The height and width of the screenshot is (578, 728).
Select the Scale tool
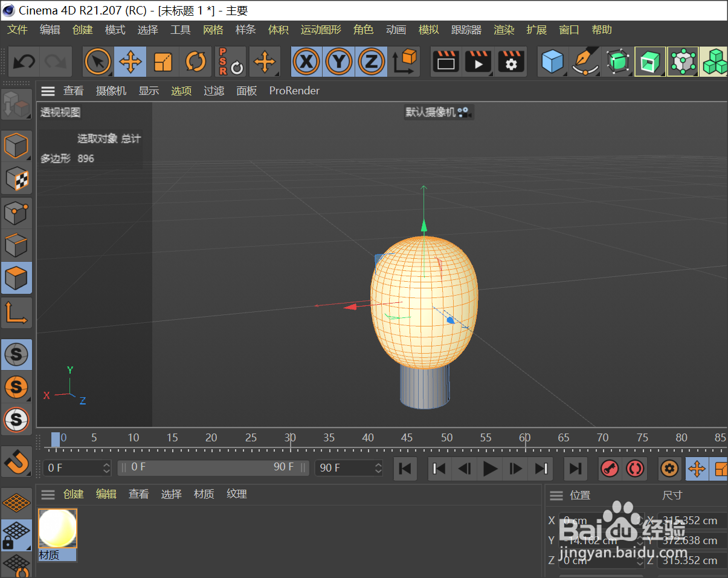(x=163, y=61)
